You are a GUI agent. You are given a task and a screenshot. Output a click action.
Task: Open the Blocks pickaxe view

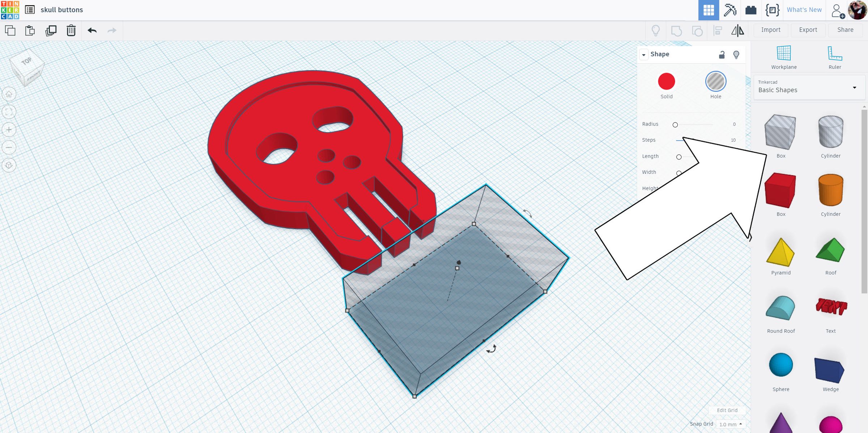[x=730, y=10]
